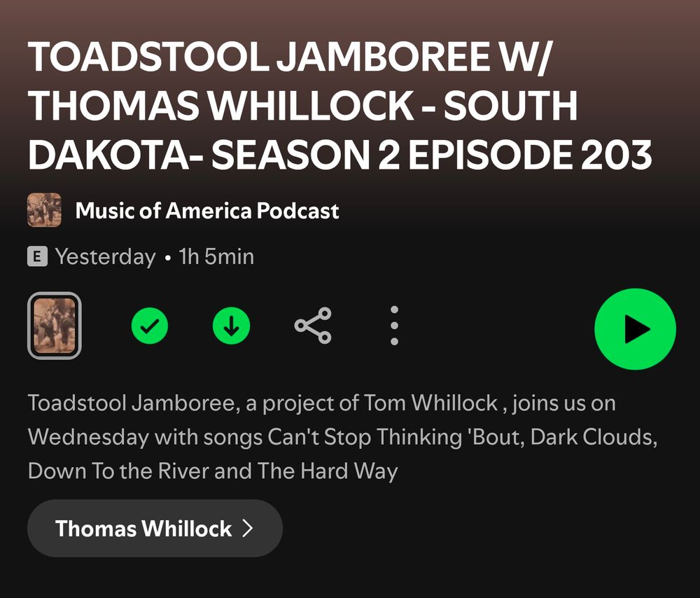Toggle the green download arrow button
The width and height of the screenshot is (700, 598).
[231, 326]
